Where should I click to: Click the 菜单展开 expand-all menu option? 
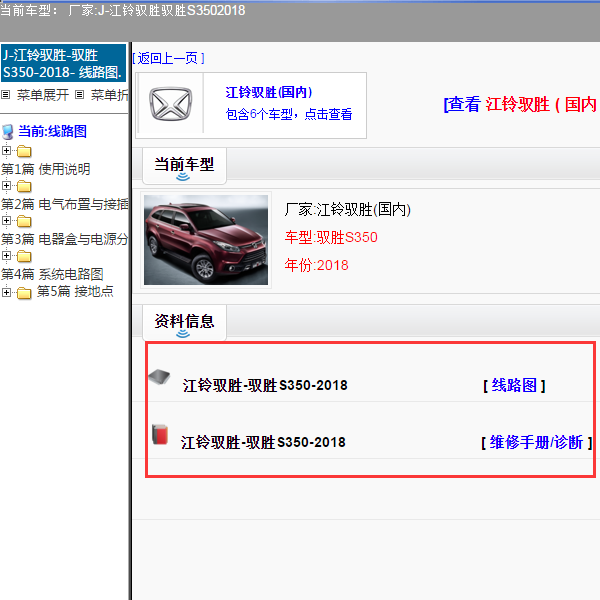pyautogui.click(x=42, y=96)
